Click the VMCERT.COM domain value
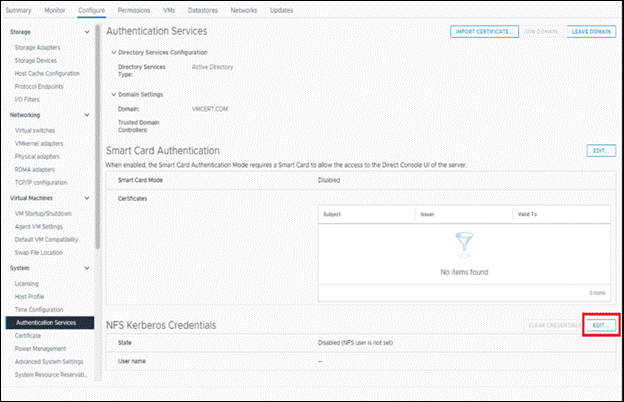The height and width of the screenshot is (402, 624). point(210,109)
